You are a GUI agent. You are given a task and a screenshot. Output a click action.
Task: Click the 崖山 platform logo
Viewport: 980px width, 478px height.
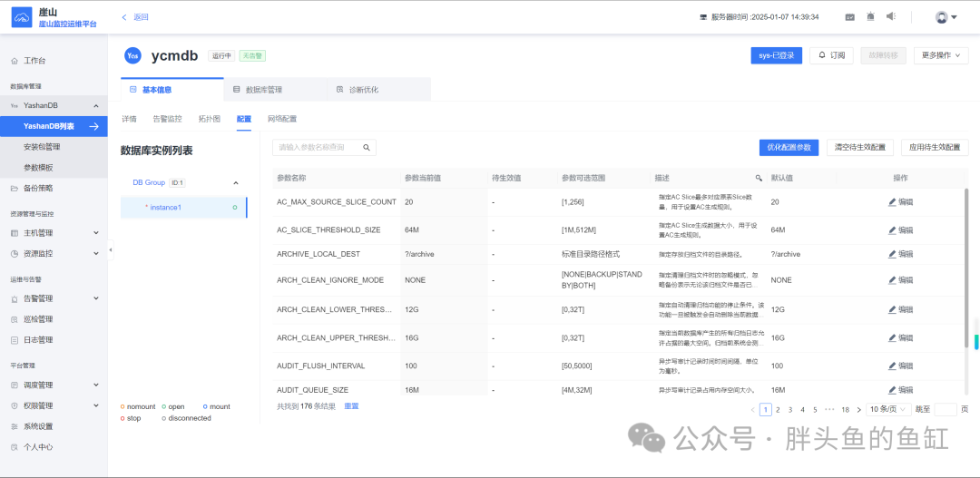pos(23,17)
